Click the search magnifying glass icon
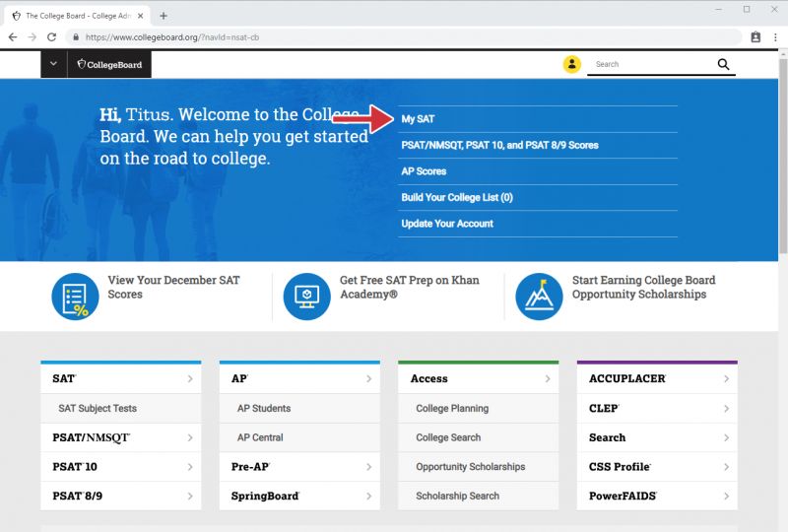The image size is (788, 532). (724, 64)
